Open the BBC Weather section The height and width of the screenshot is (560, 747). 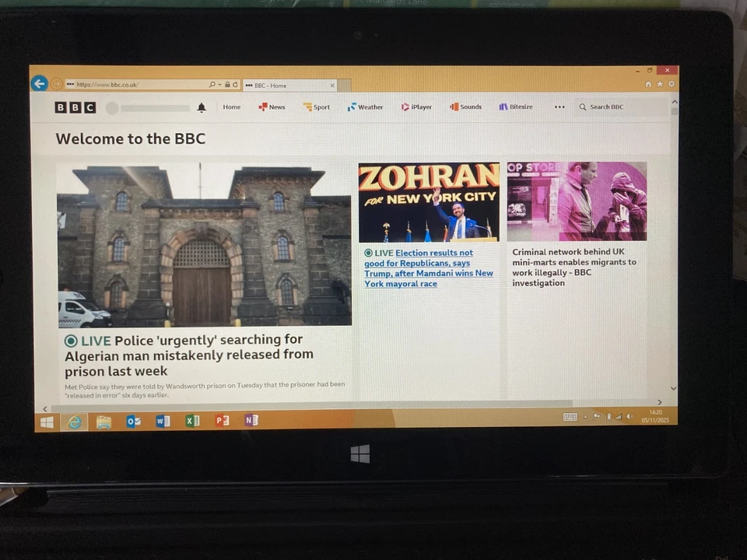[365, 107]
